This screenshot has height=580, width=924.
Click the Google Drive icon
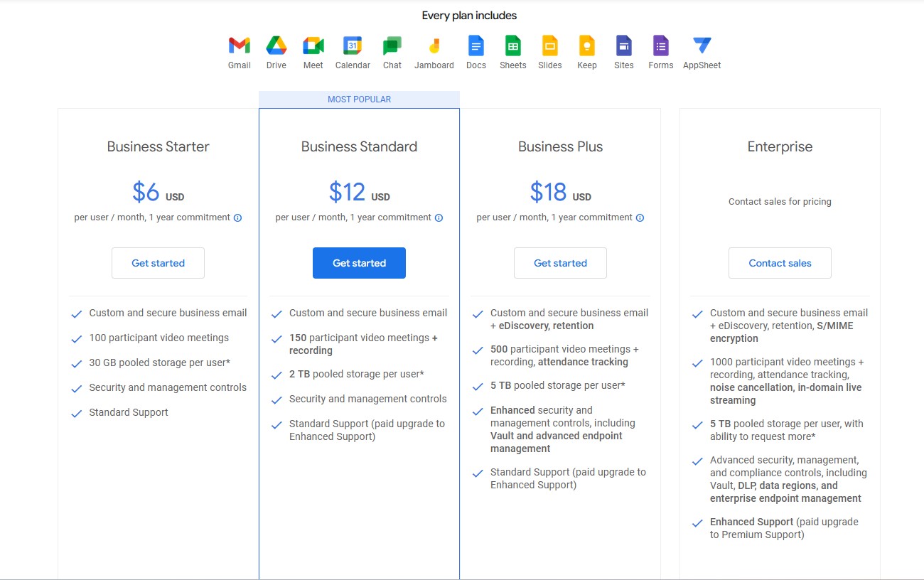(276, 46)
